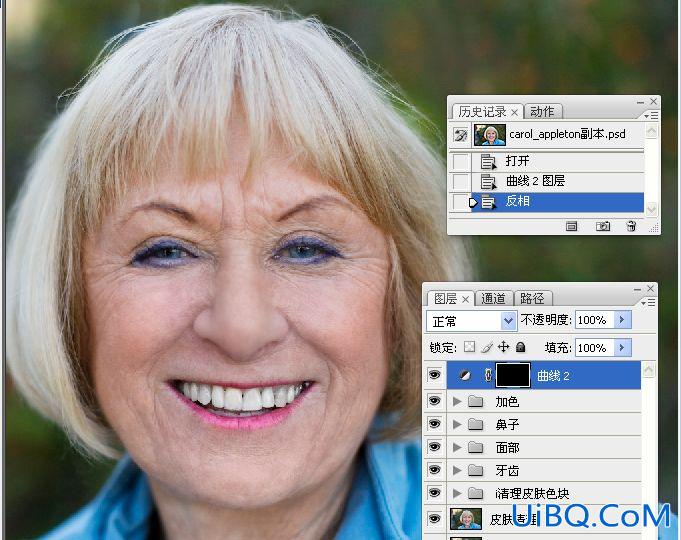
Task: Expand the 加色 layer group
Action: tap(456, 401)
